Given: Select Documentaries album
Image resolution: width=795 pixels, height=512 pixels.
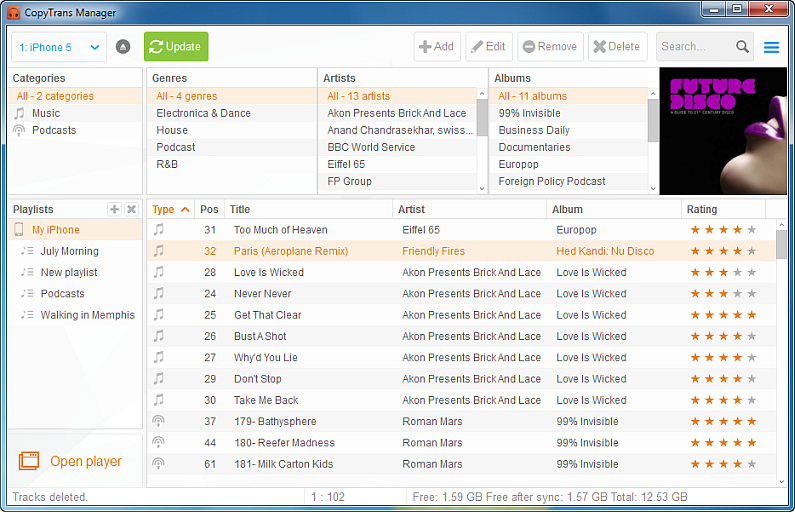Looking at the screenshot, I should 568,147.
